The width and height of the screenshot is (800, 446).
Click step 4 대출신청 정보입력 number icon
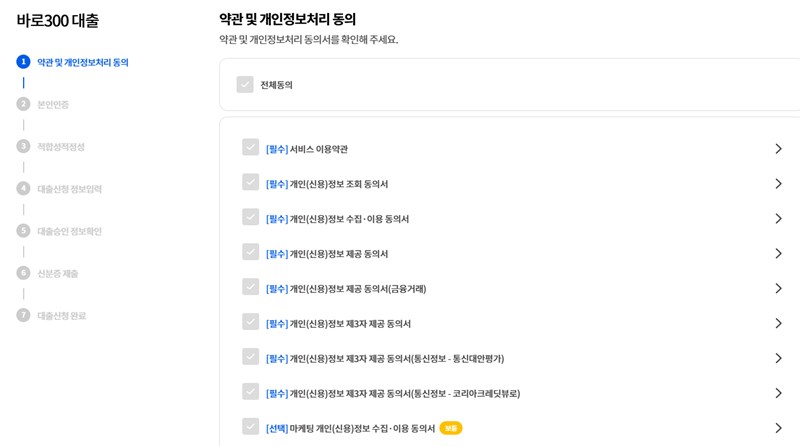click(x=23, y=188)
